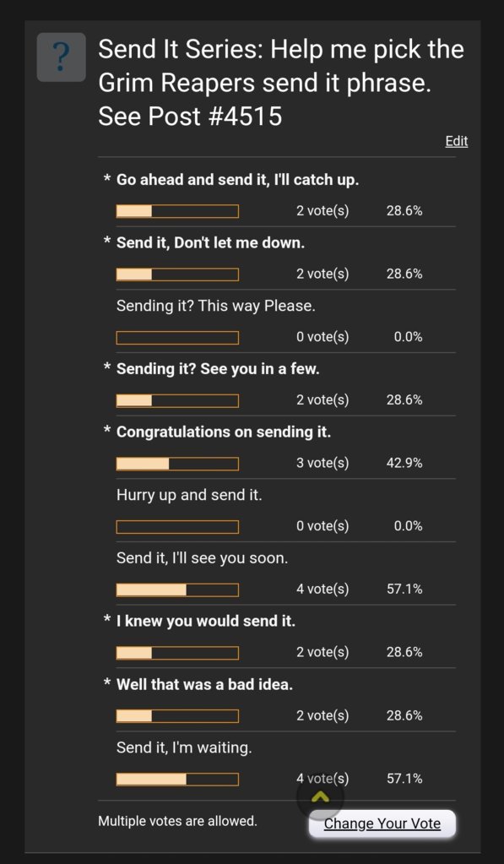Screen dimensions: 504x864
Task: Click "Well that was a bad idea" option
Action: pos(204,684)
